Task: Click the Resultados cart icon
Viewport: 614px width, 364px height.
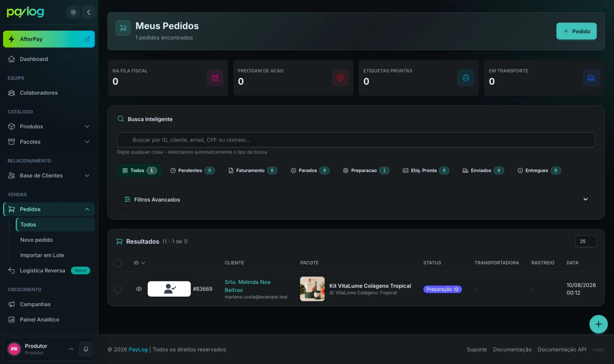Action: [119, 241]
